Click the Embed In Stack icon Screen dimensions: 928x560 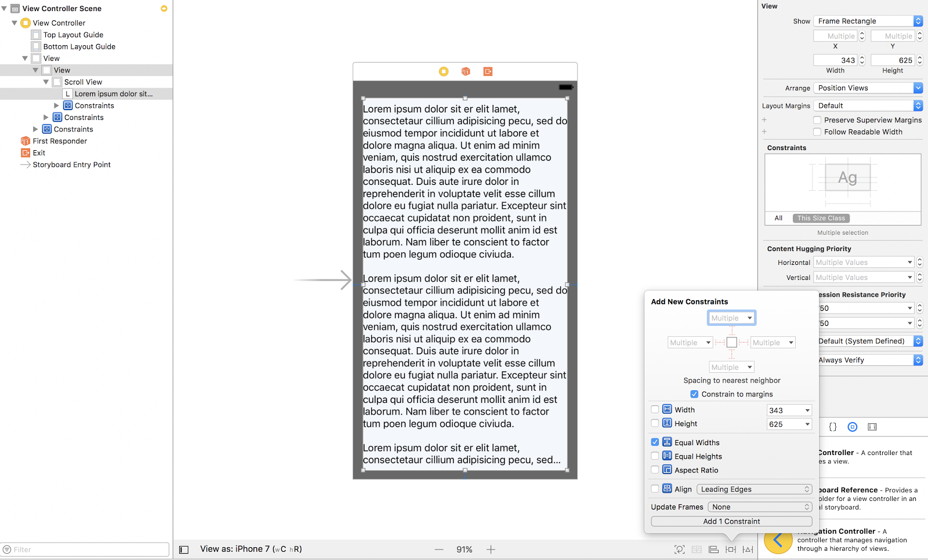pos(697,550)
